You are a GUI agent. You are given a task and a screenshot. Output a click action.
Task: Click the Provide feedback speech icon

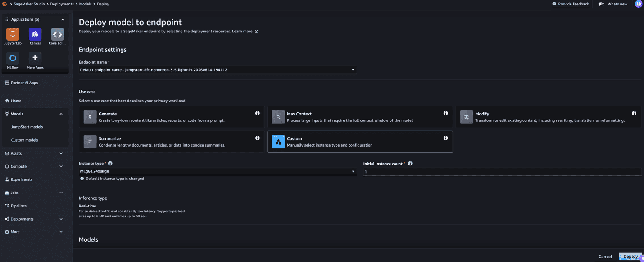click(x=554, y=4)
